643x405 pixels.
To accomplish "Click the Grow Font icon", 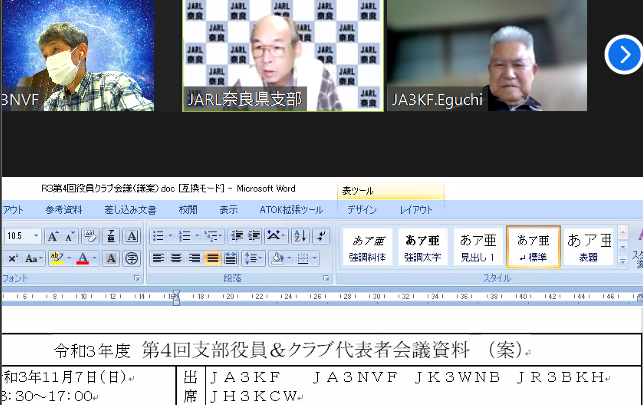I will pos(54,236).
